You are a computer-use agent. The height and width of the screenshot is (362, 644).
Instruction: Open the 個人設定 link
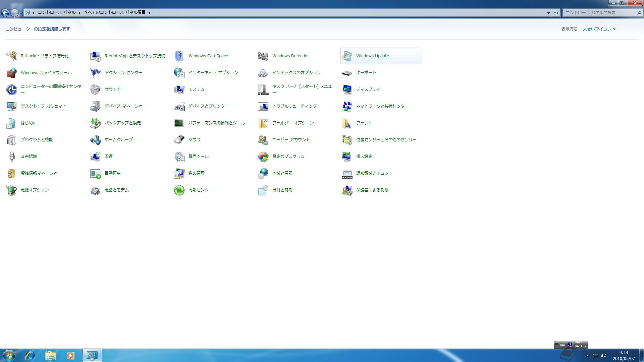[364, 157]
